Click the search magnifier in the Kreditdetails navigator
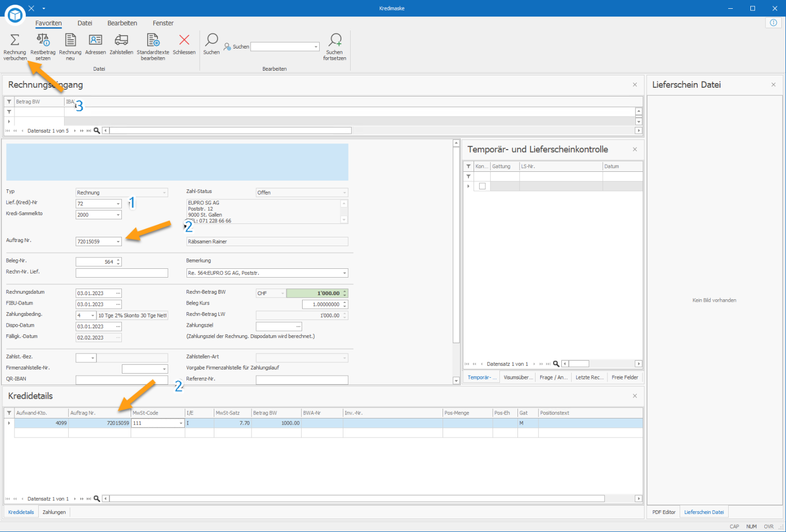Screen dimensions: 786x532 tap(97, 498)
